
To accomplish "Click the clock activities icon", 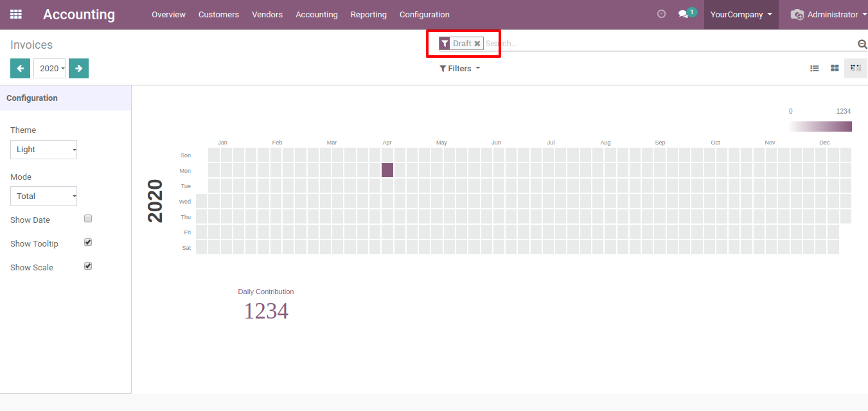I will click(x=661, y=14).
